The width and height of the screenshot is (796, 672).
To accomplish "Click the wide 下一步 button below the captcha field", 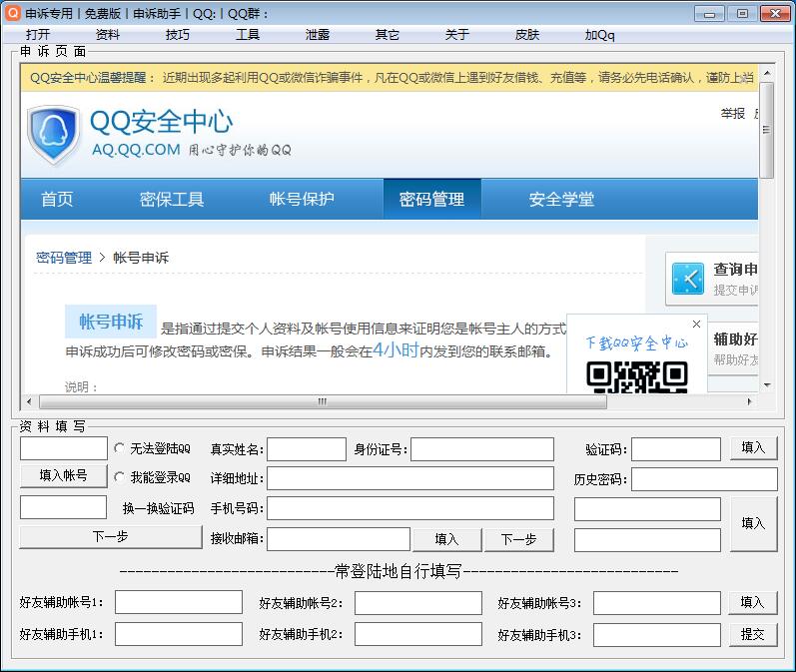I will pos(111,537).
